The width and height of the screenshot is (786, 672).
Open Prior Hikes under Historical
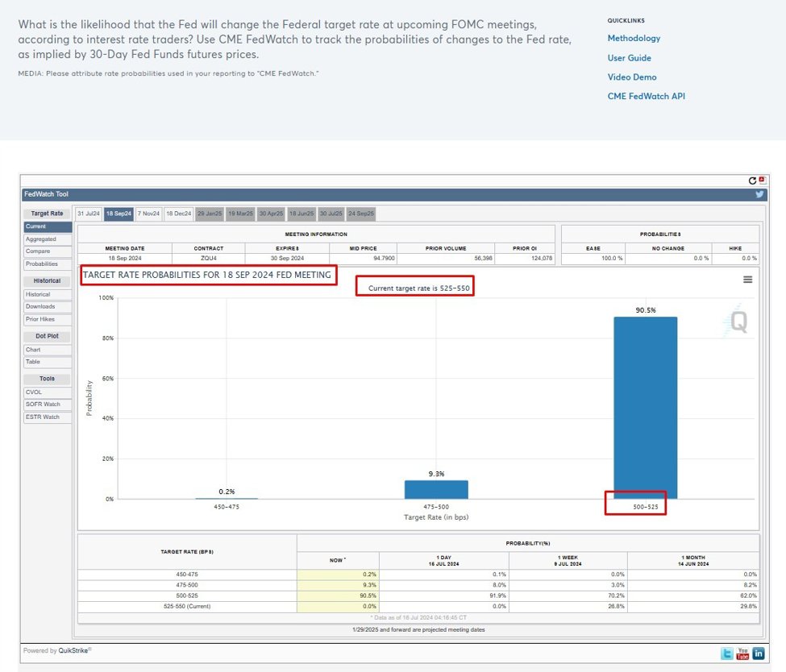[40, 319]
